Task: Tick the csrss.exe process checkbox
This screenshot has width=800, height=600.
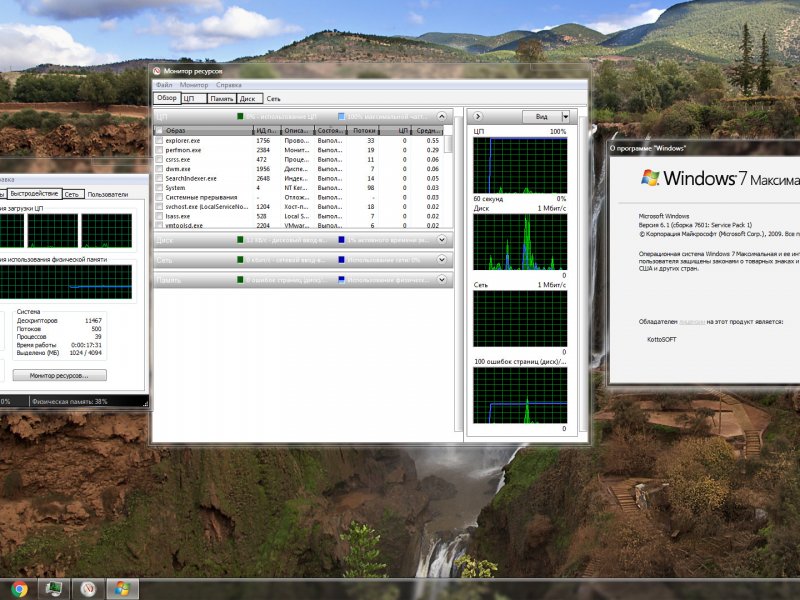Action: tap(159, 159)
